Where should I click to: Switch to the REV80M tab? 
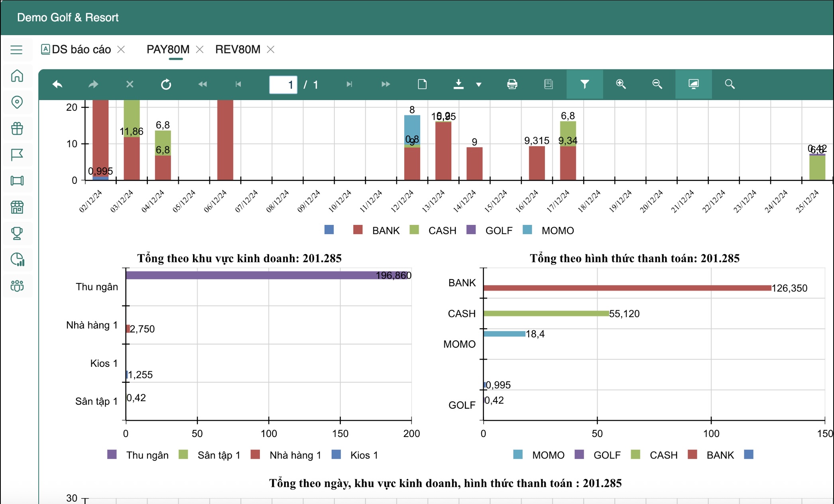click(238, 49)
